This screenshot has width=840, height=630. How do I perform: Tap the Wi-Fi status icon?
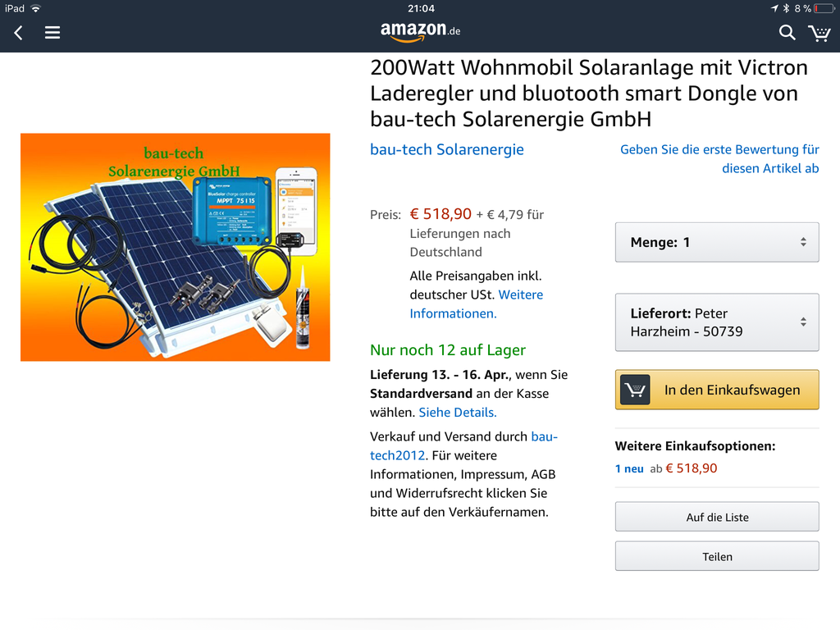tap(36, 8)
